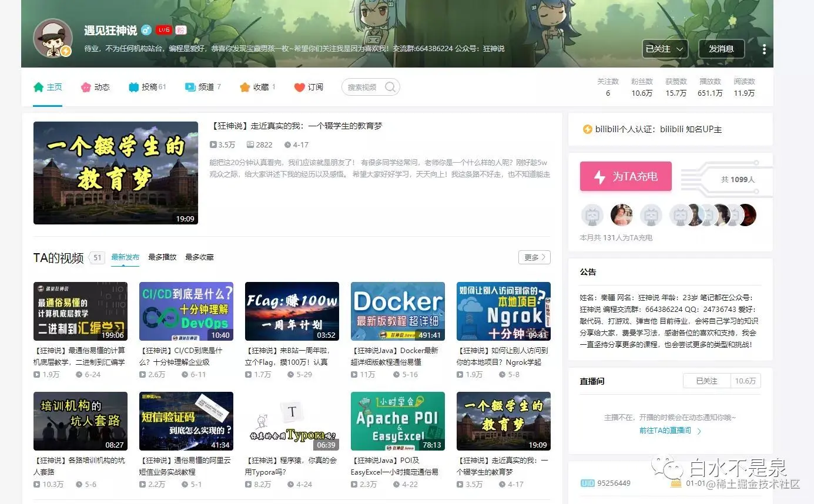The height and width of the screenshot is (504, 814).
Task: Toggle the 已关注 button in the 直播间 panel
Action: tap(706, 381)
